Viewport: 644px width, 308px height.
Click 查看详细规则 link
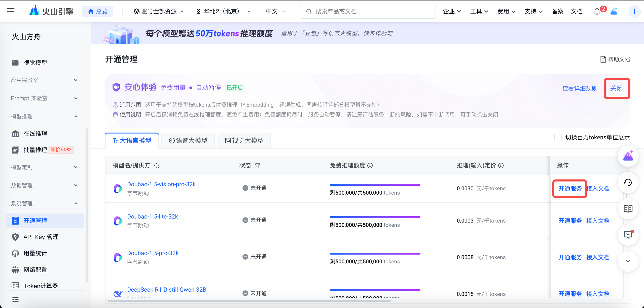click(x=580, y=88)
